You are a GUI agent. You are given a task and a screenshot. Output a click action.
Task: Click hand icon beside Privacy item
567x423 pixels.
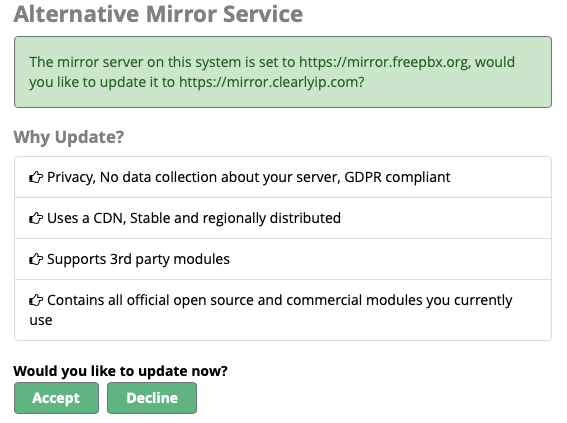[x=36, y=177]
